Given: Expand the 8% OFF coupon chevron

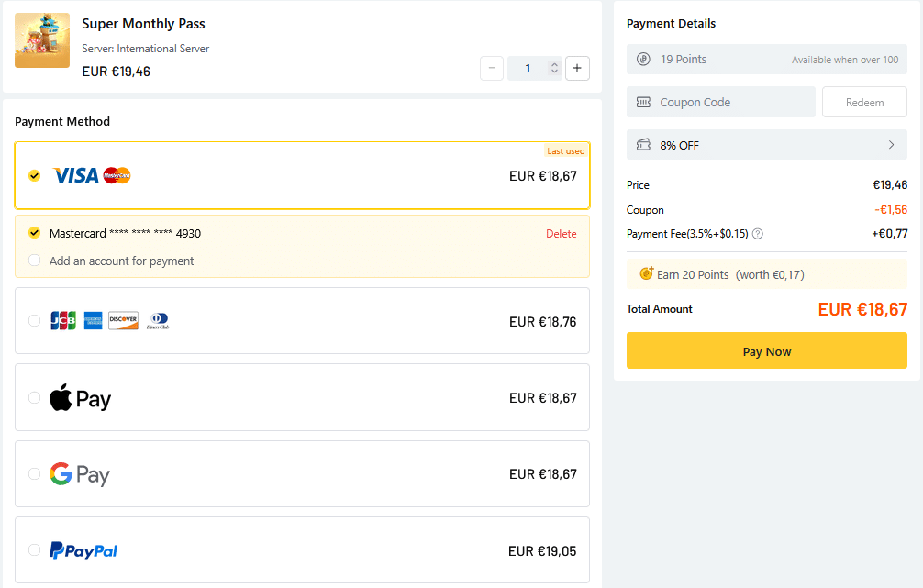Looking at the screenshot, I should (891, 145).
